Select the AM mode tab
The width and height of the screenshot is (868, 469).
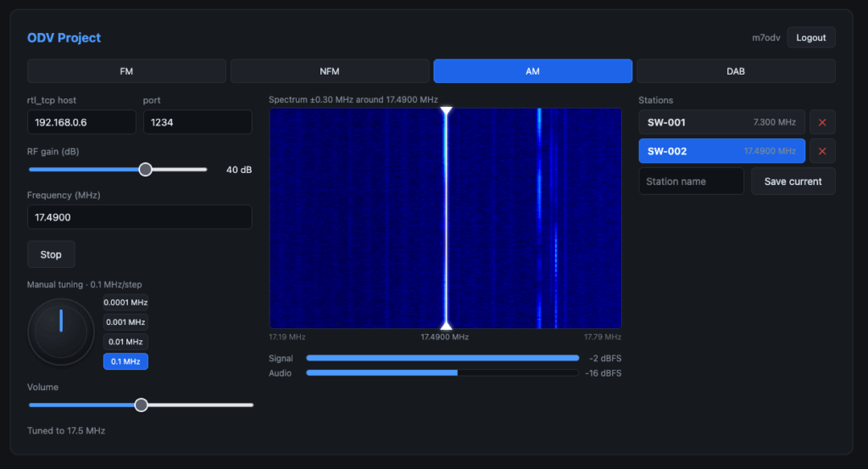pyautogui.click(x=532, y=71)
